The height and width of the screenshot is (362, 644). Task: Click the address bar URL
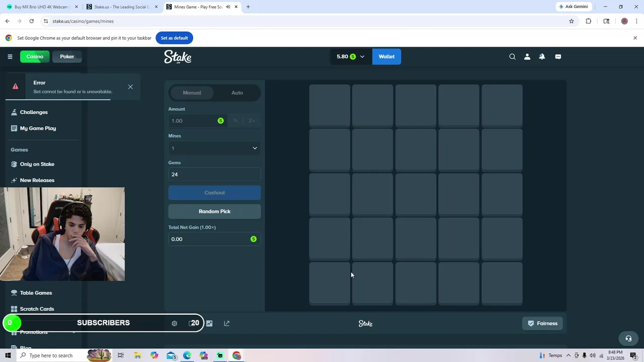(83, 21)
